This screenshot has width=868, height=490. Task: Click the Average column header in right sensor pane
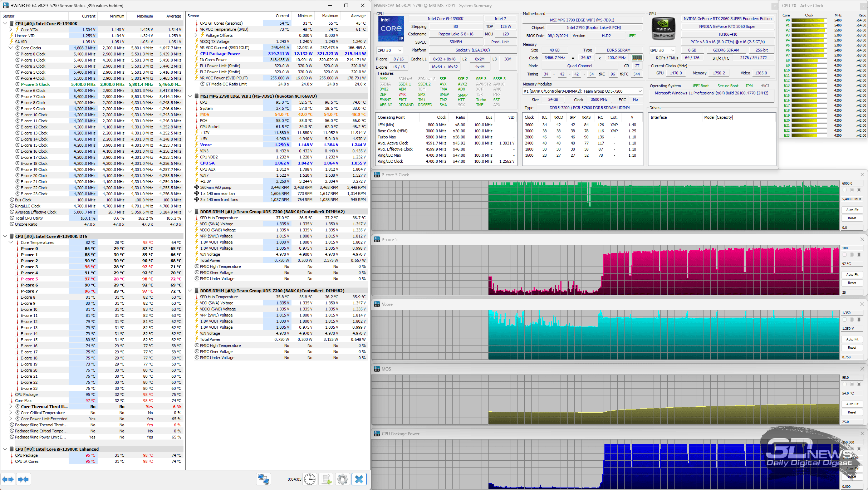coord(353,16)
